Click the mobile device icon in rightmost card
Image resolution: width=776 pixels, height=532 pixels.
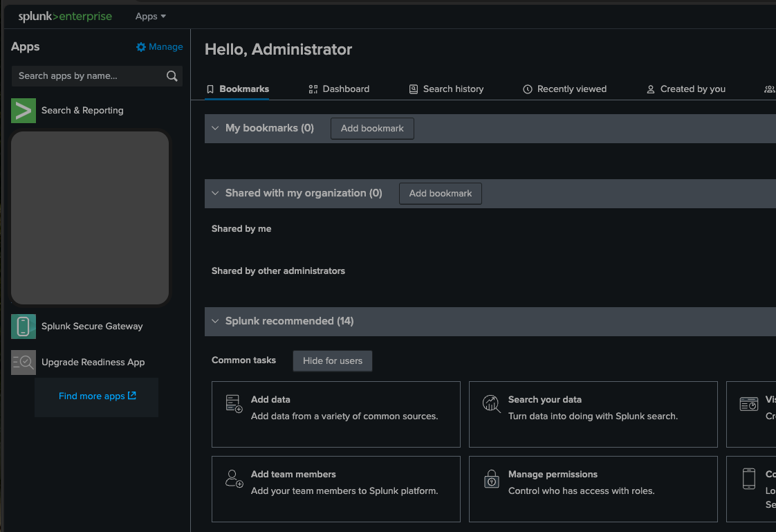(749, 479)
